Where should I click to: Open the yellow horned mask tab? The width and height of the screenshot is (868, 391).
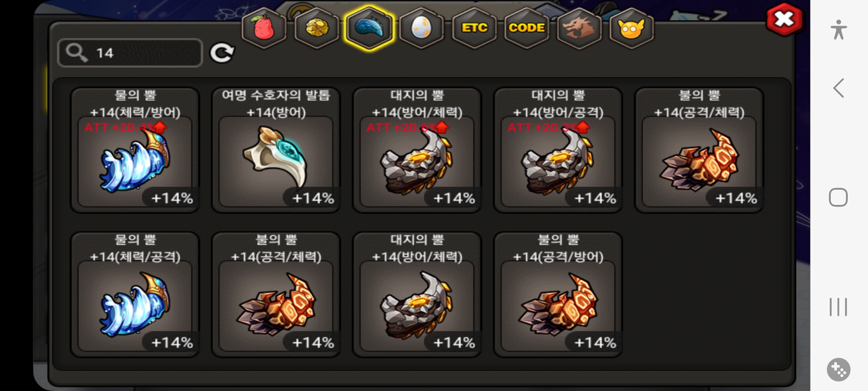click(x=631, y=28)
